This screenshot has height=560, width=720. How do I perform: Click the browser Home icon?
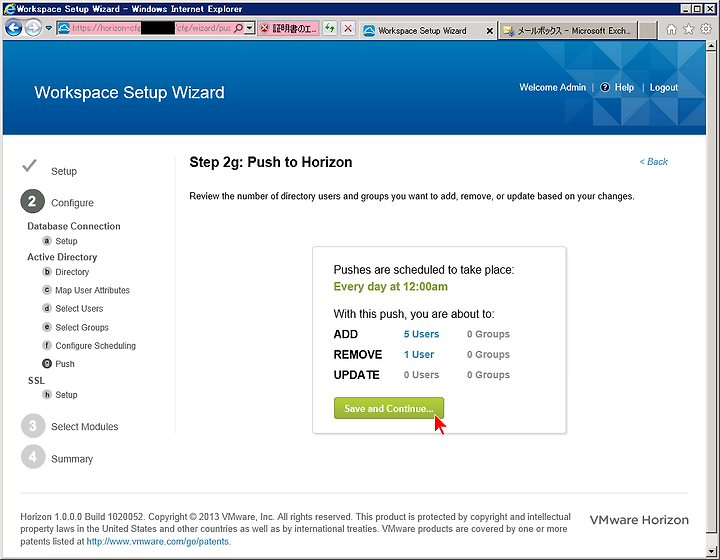pos(671,29)
